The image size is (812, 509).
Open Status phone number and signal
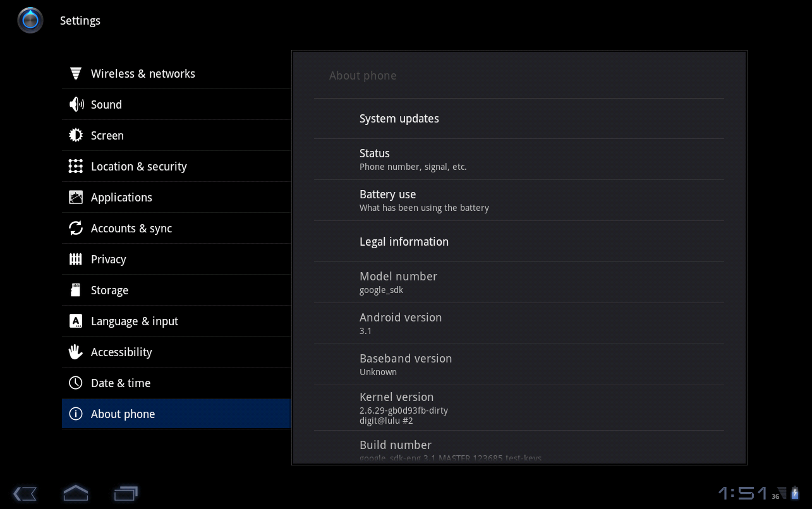tap(519, 159)
